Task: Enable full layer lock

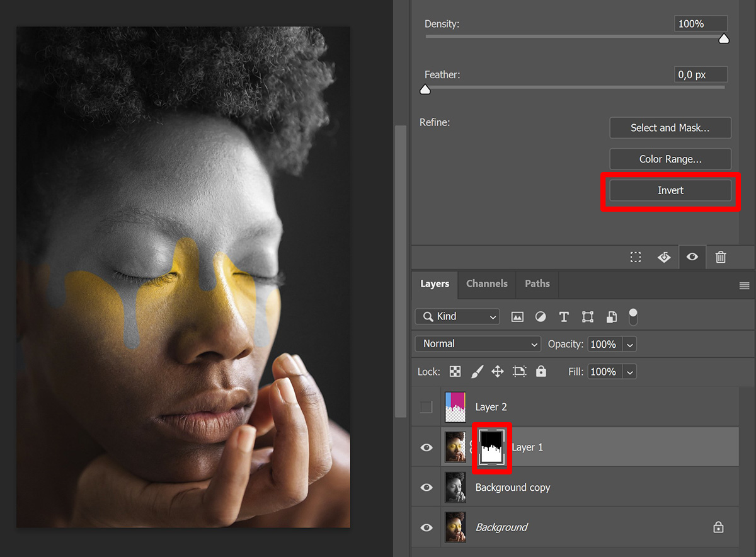Action: tap(541, 372)
